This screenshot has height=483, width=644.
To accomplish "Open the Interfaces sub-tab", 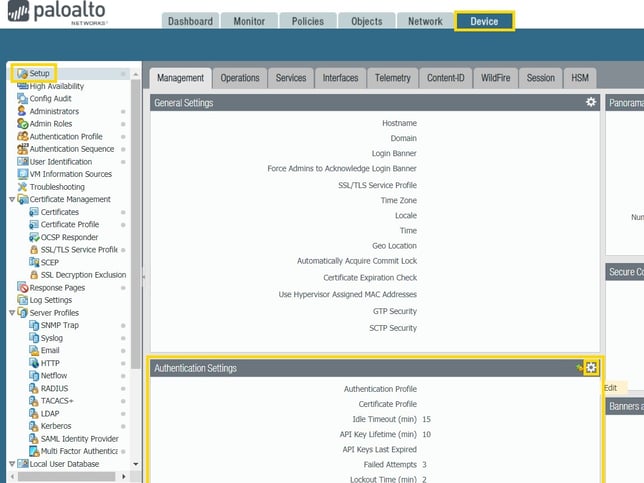I will coord(340,78).
